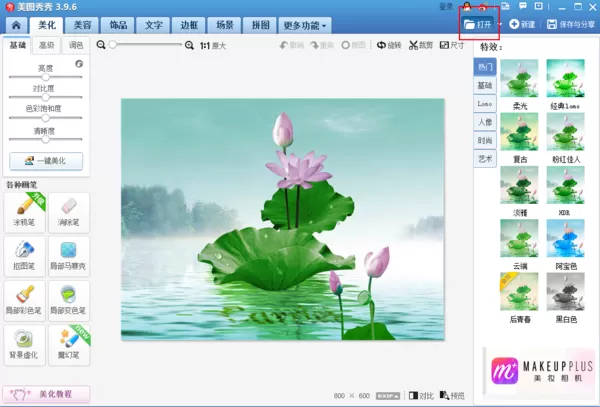
Task: Click the 裁剪 crop scissors icon
Action: (413, 46)
